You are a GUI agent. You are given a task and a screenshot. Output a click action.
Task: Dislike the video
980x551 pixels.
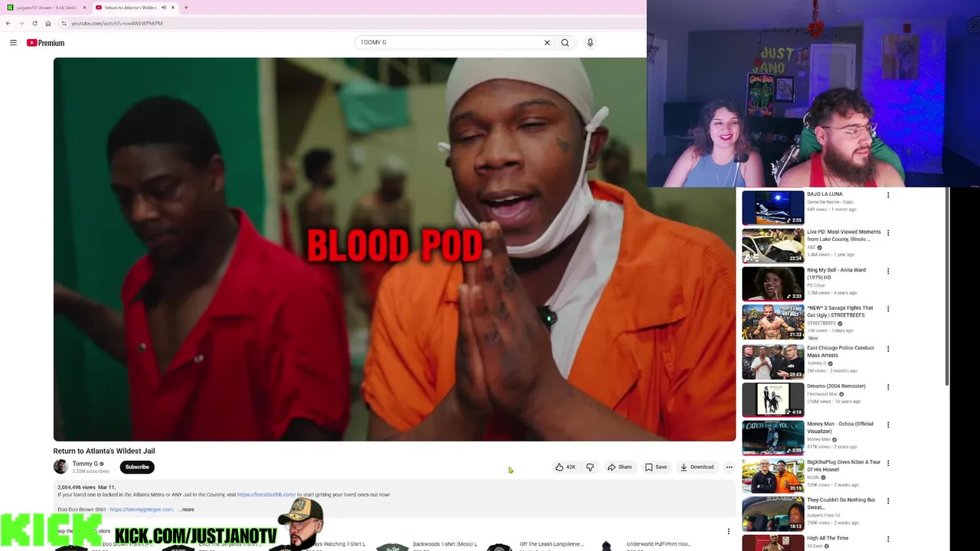pyautogui.click(x=590, y=467)
